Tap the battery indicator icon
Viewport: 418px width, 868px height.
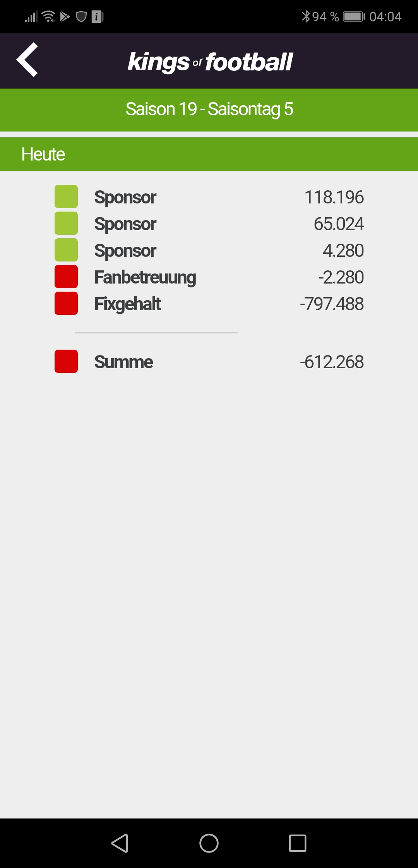[x=354, y=17]
